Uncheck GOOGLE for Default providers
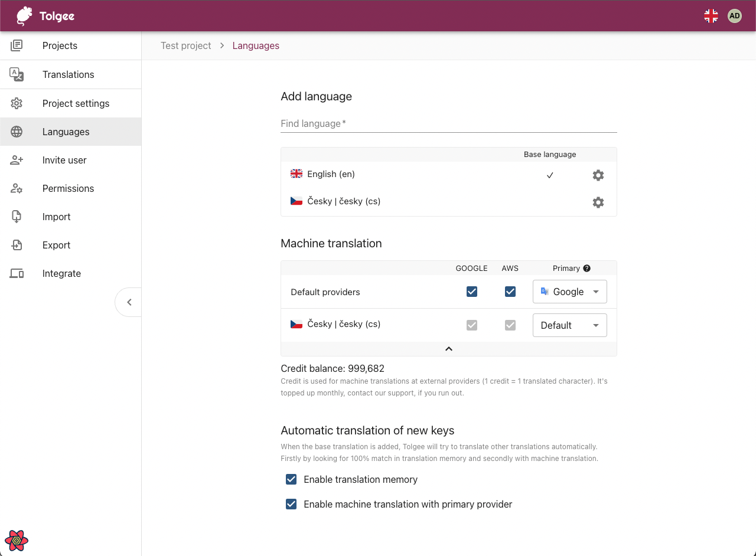 tap(471, 292)
